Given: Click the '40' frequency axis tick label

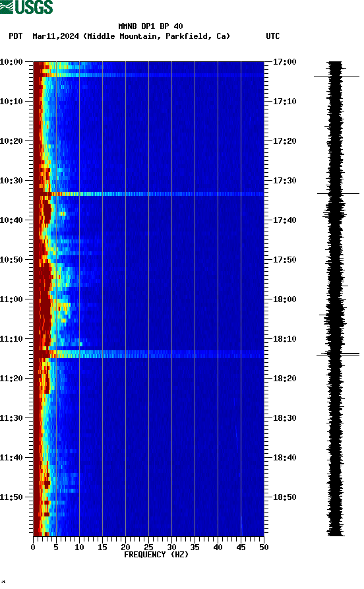Looking at the screenshot, I should click(x=218, y=547).
